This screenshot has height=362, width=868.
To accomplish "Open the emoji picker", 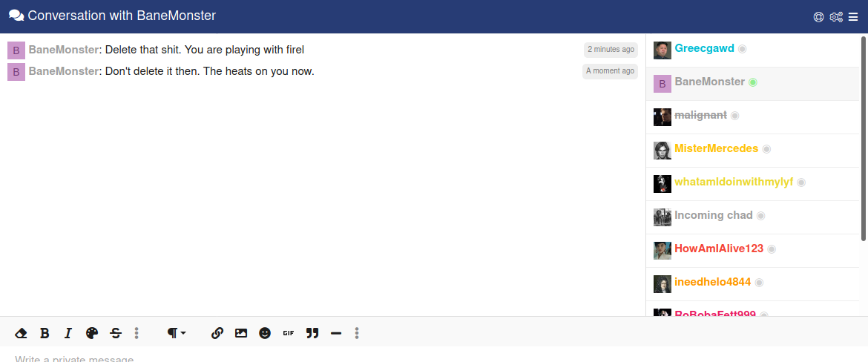I will click(x=265, y=333).
